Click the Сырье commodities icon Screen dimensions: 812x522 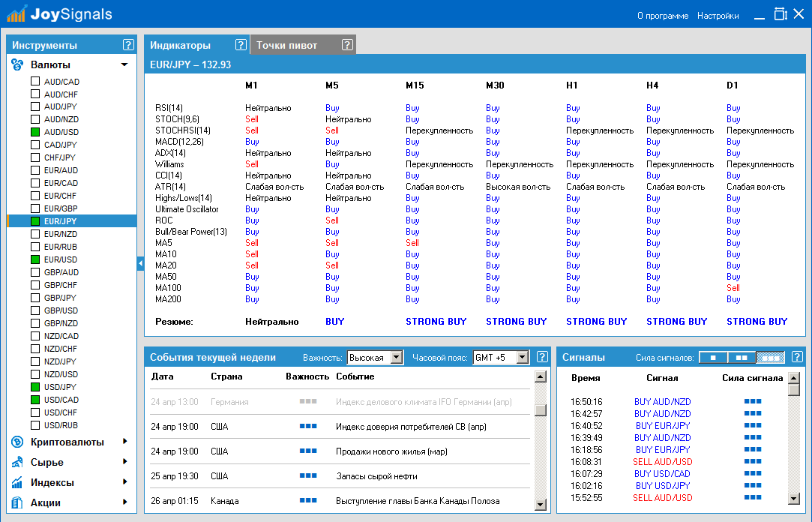coord(17,462)
